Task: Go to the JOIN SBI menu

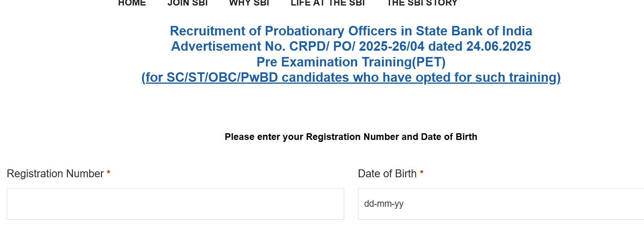Action: [188, 3]
